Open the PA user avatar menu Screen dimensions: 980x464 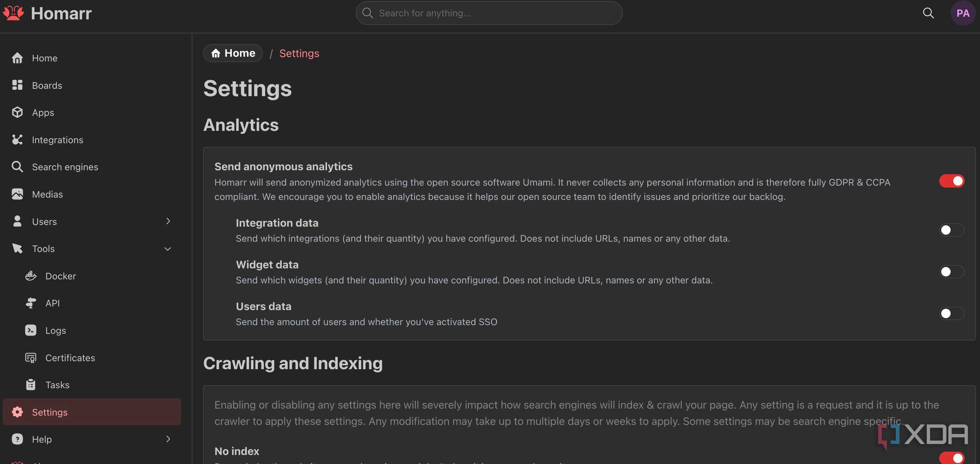[963, 13]
